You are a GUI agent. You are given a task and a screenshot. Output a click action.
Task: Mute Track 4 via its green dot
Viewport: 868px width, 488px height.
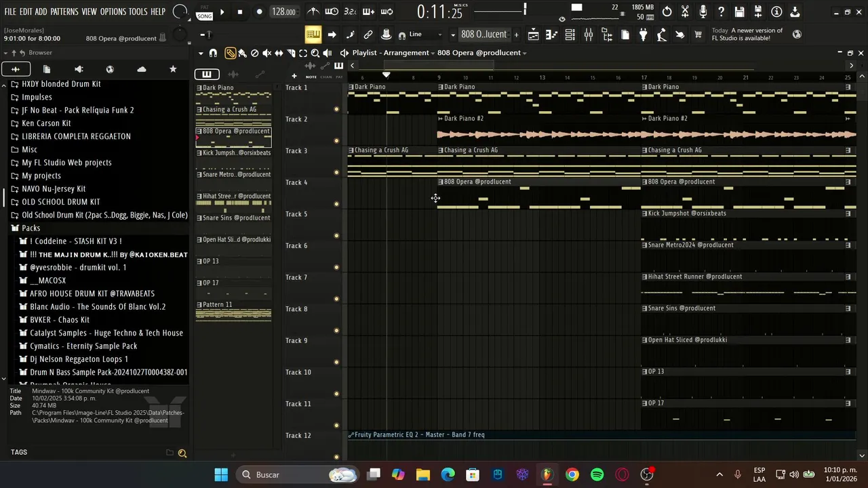tap(336, 204)
